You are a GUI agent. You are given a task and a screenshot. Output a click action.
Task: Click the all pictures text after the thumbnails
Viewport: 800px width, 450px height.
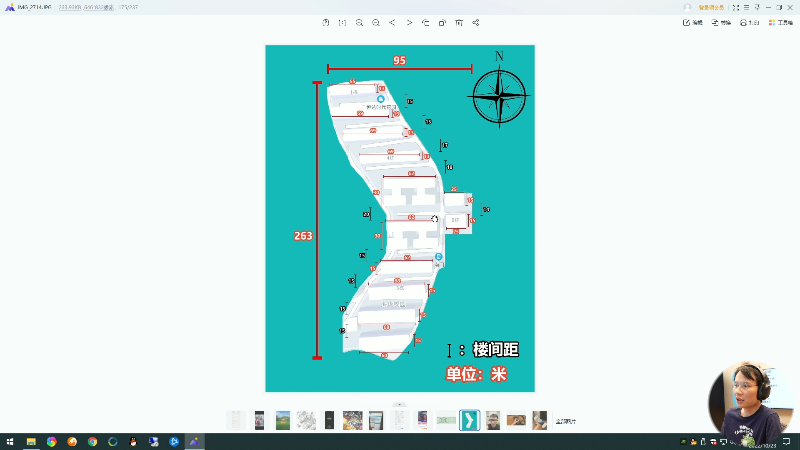pos(566,421)
